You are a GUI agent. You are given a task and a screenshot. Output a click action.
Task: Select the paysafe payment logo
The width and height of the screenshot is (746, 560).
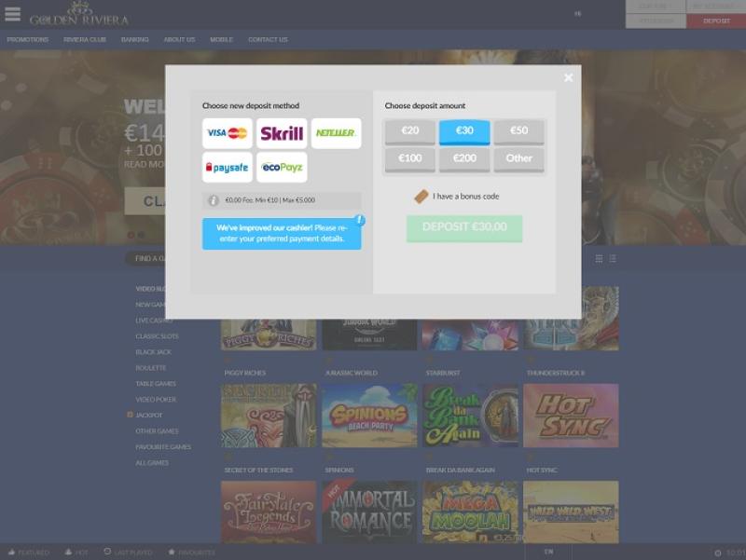click(227, 168)
